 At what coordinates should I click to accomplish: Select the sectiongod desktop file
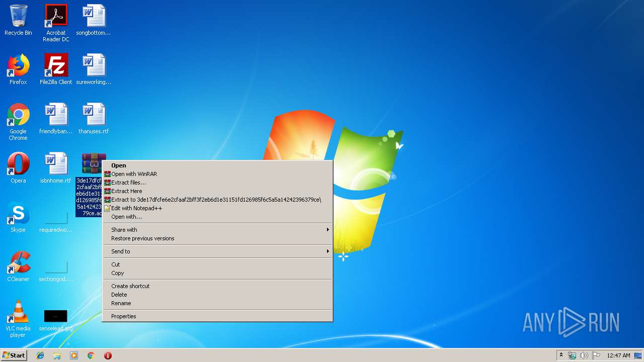tap(56, 269)
